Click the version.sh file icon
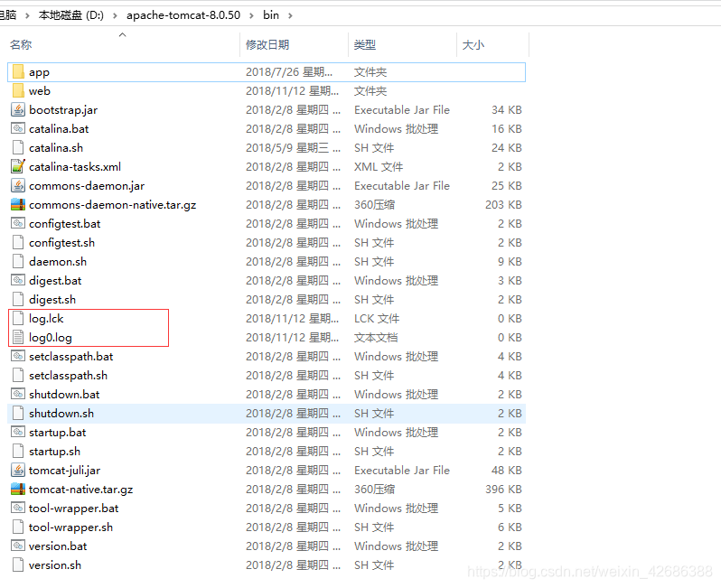 pos(18,565)
